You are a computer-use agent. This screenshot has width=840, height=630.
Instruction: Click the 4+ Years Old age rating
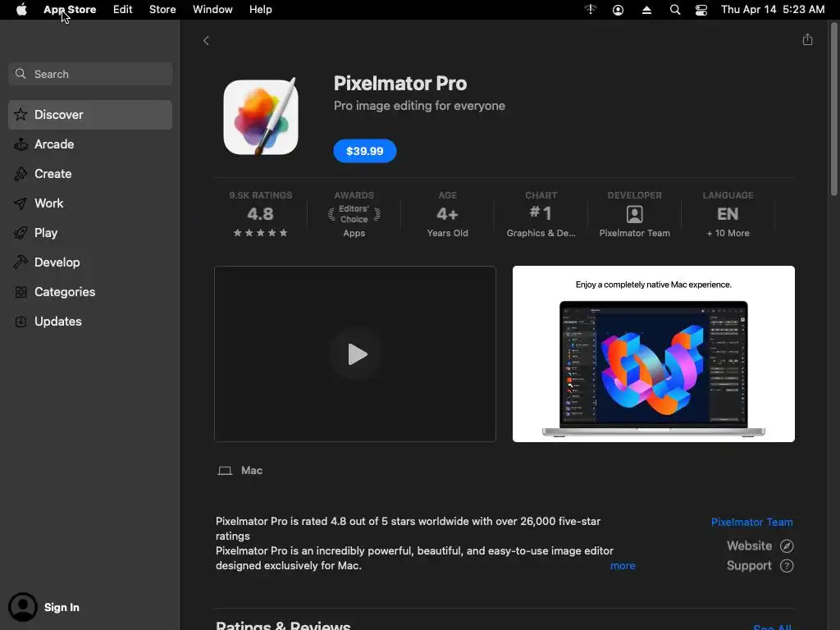[447, 214]
